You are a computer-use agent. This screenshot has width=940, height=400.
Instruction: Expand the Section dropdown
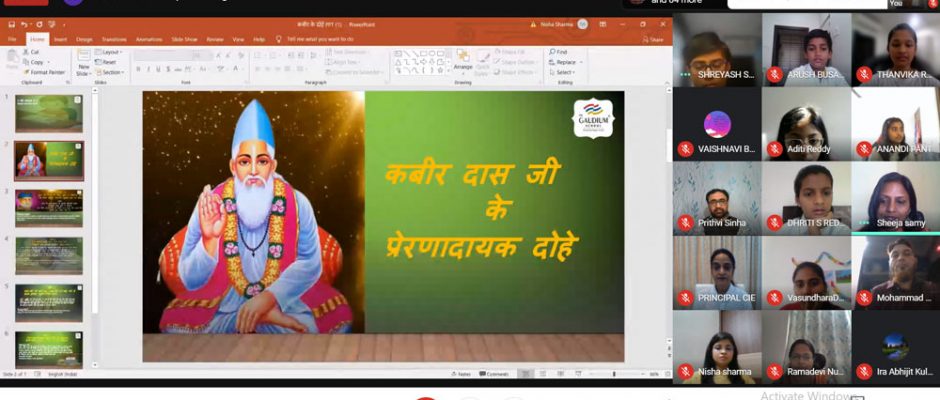click(x=110, y=72)
